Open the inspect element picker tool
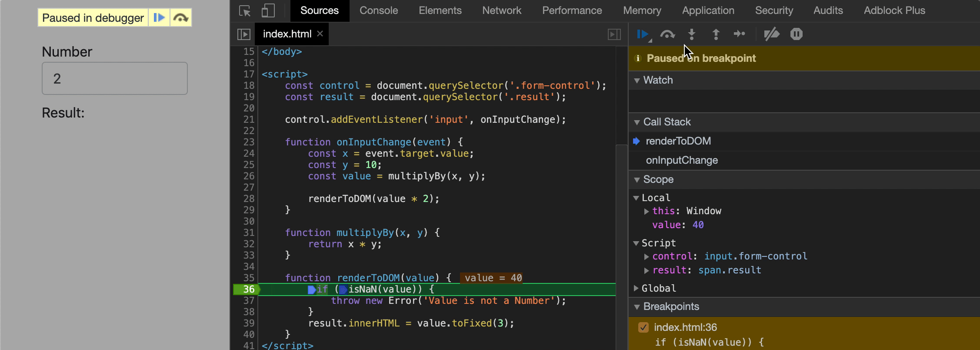The image size is (980, 350). (x=245, y=10)
